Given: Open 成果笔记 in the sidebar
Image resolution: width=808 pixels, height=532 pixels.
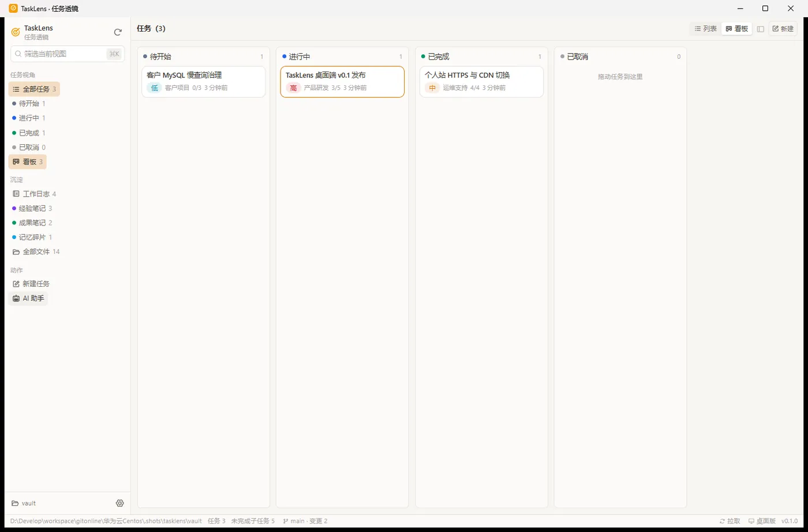Looking at the screenshot, I should (x=32, y=223).
